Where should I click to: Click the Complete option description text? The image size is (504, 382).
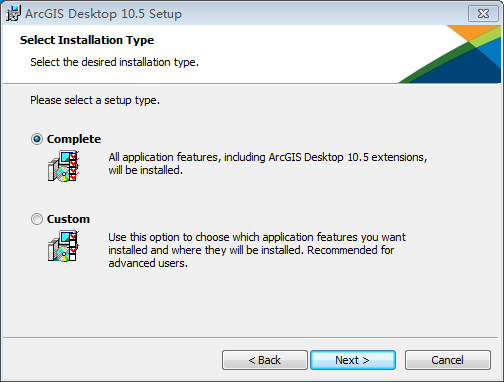click(x=268, y=163)
